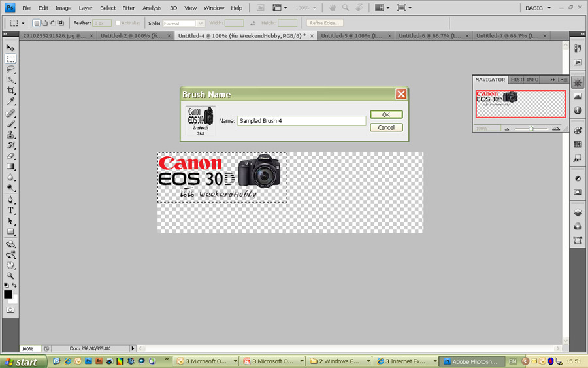Select the Eraser tool
The height and width of the screenshot is (368, 588).
10,156
